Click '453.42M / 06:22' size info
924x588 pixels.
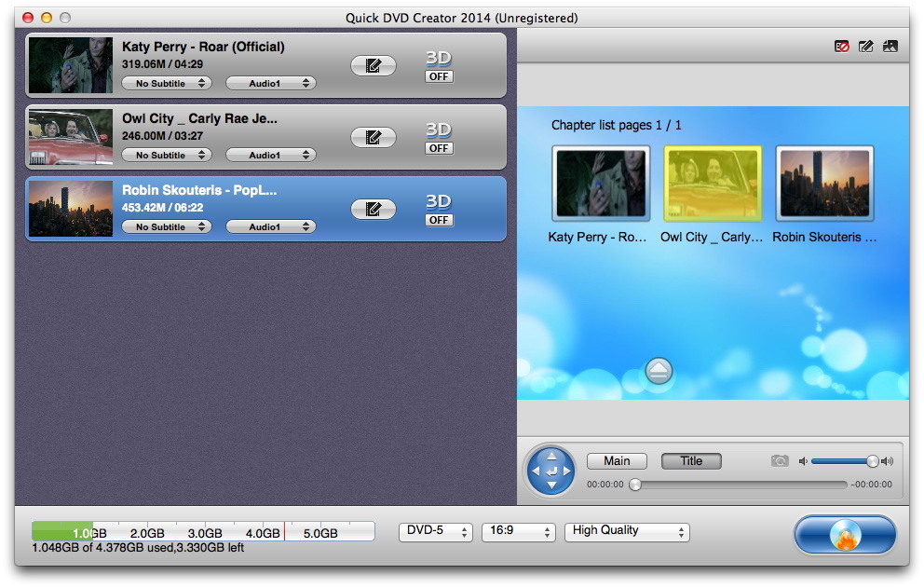tap(163, 208)
